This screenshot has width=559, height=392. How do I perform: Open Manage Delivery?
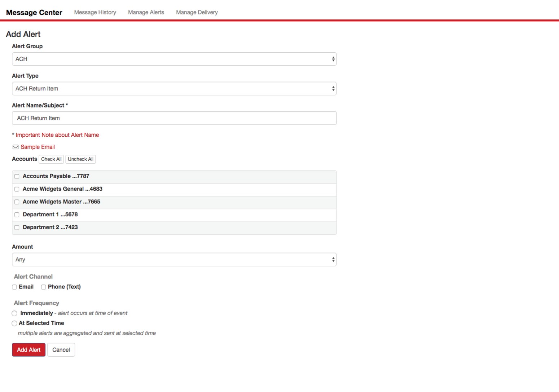point(197,12)
